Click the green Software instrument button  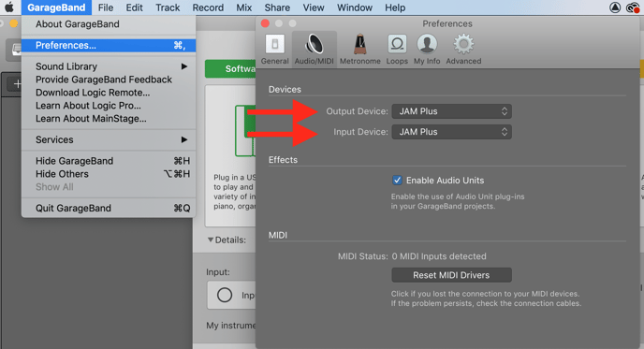(x=230, y=69)
